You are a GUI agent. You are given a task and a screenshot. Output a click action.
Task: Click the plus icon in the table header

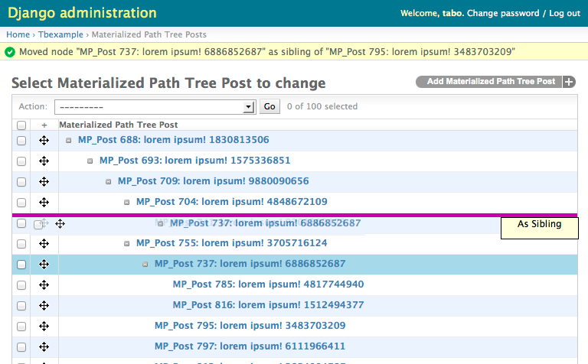coord(44,125)
